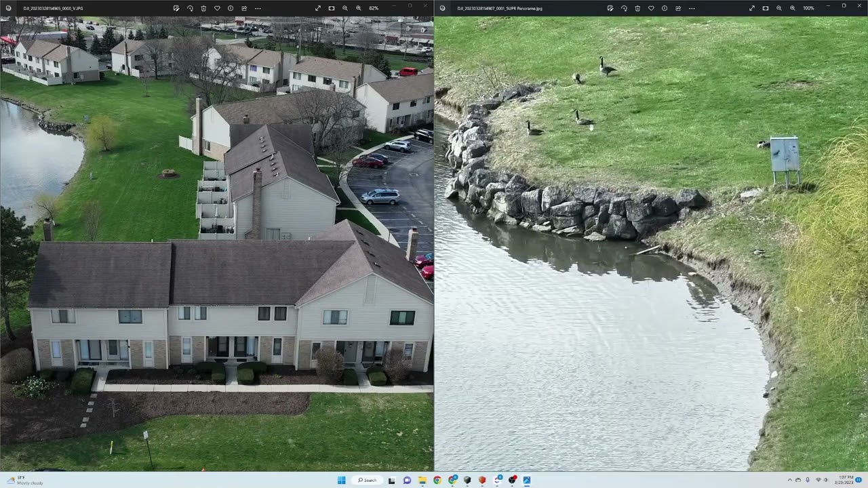Launch Google Chrome from taskbar
Viewport: 868px width, 488px height.
pyautogui.click(x=437, y=480)
